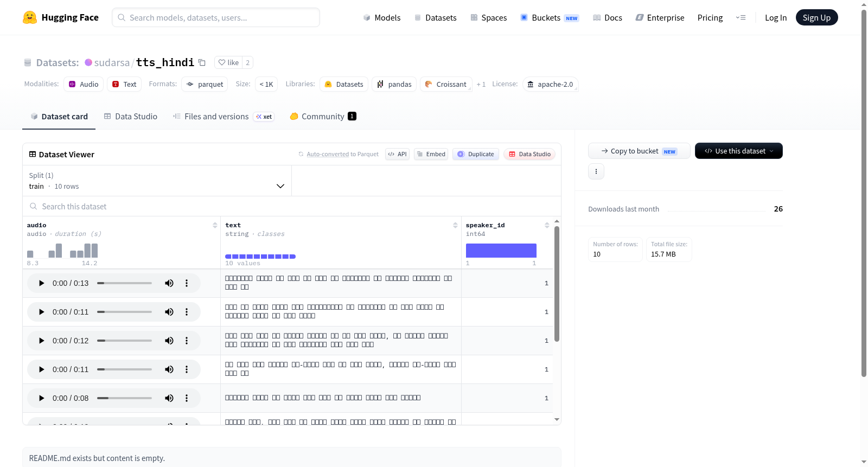Viewport: 868px width, 467px height.
Task: Open the Enterprise page
Action: [660, 18]
